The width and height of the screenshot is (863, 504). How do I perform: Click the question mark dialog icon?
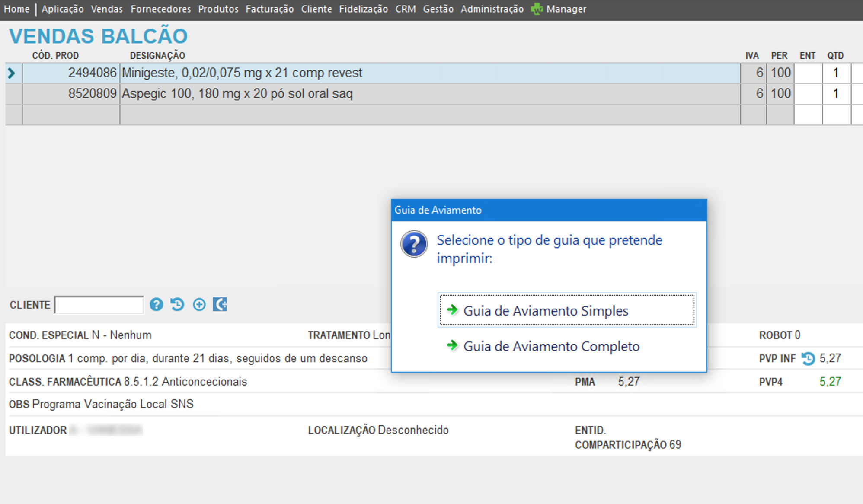point(414,244)
